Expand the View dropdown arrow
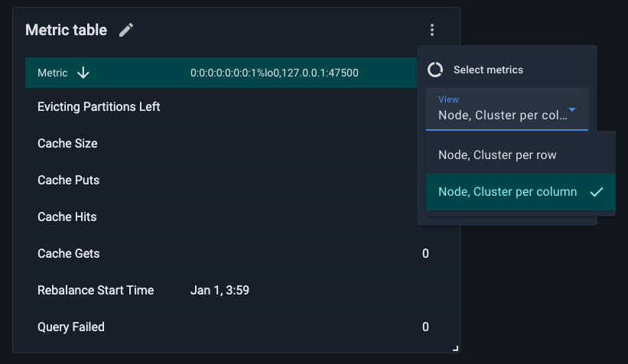The image size is (628, 364). click(x=572, y=109)
